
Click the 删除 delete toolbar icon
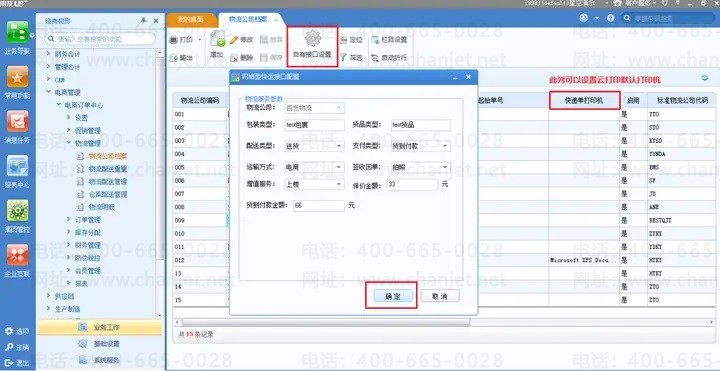(233, 58)
